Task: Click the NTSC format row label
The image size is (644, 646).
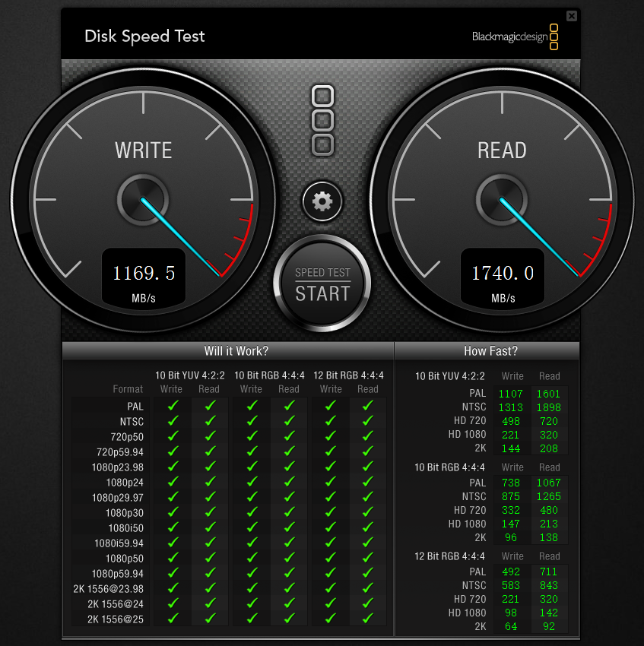Action: (132, 422)
